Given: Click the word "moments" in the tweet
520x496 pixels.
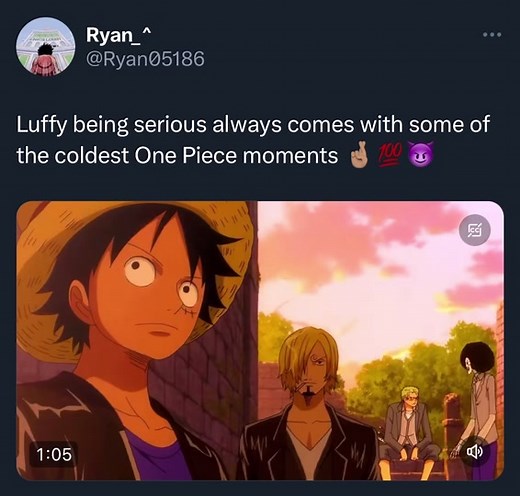Looking at the screenshot, I should coord(290,156).
